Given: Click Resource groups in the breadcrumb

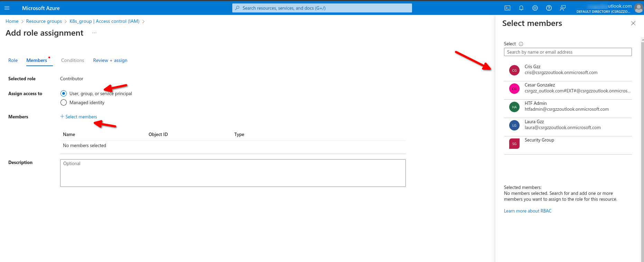Looking at the screenshot, I should pos(44,21).
